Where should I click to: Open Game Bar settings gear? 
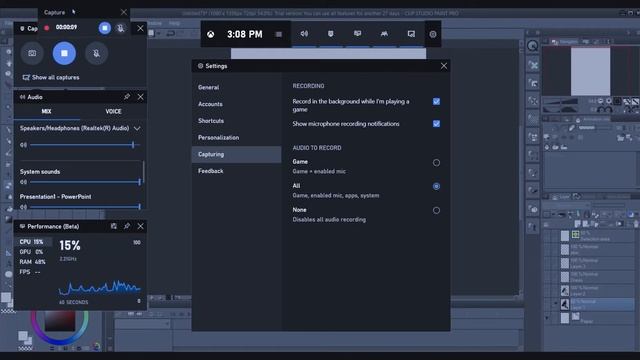[433, 34]
